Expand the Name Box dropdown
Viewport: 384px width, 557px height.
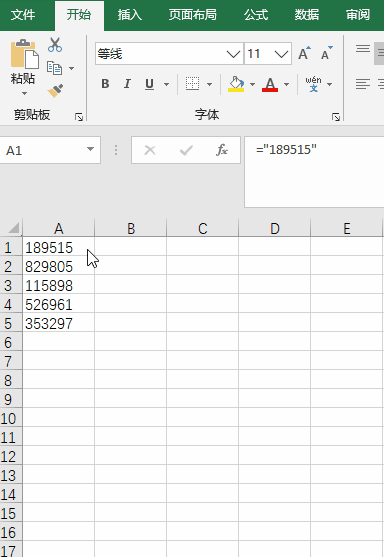(x=90, y=150)
